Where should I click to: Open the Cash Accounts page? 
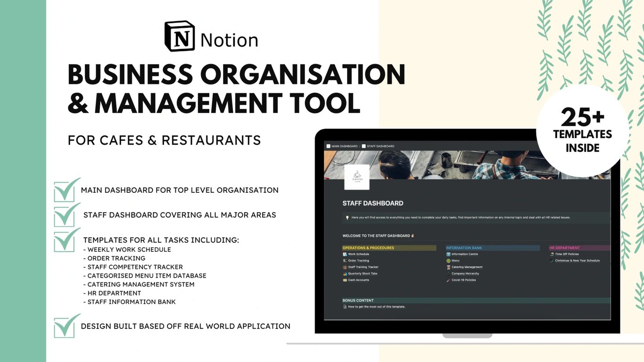[x=359, y=280]
